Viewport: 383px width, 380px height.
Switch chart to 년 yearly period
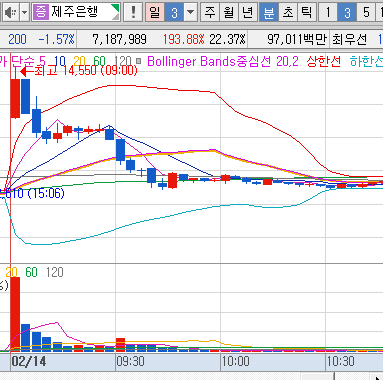pos(248,12)
